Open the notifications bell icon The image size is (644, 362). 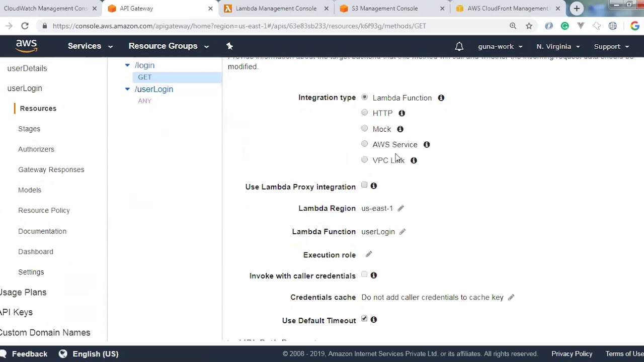pyautogui.click(x=459, y=46)
